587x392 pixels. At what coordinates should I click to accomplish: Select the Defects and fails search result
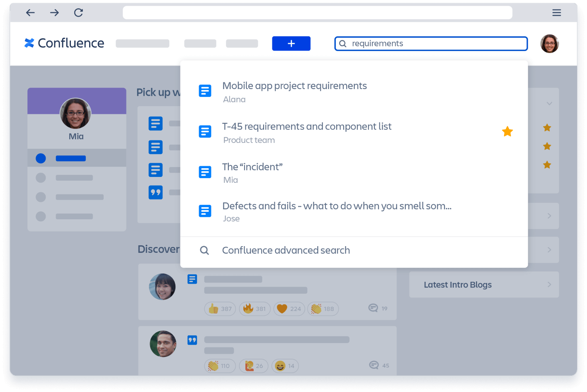(337, 206)
